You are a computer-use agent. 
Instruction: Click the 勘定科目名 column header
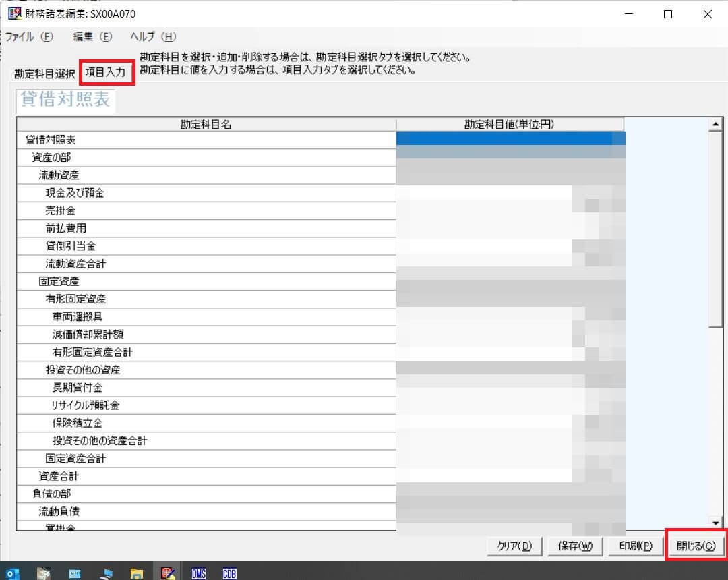pos(206,124)
